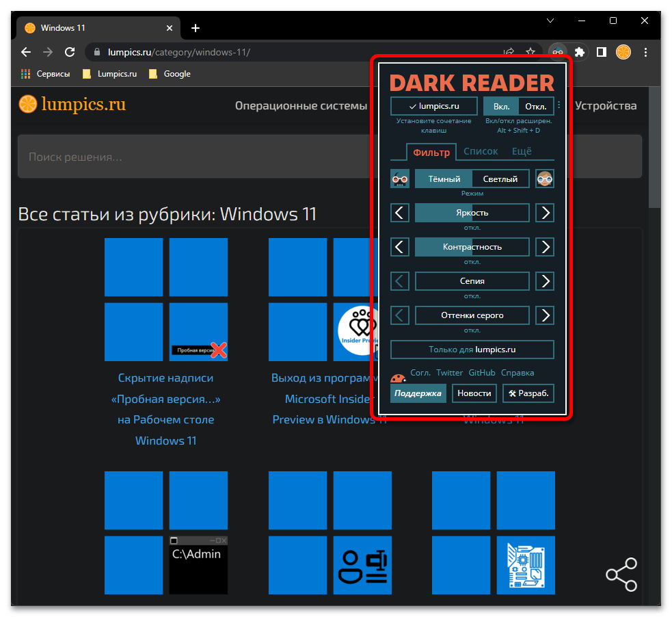The height and width of the screenshot is (617, 672).
Task: Select Тёмный mode
Action: pyautogui.click(x=444, y=179)
